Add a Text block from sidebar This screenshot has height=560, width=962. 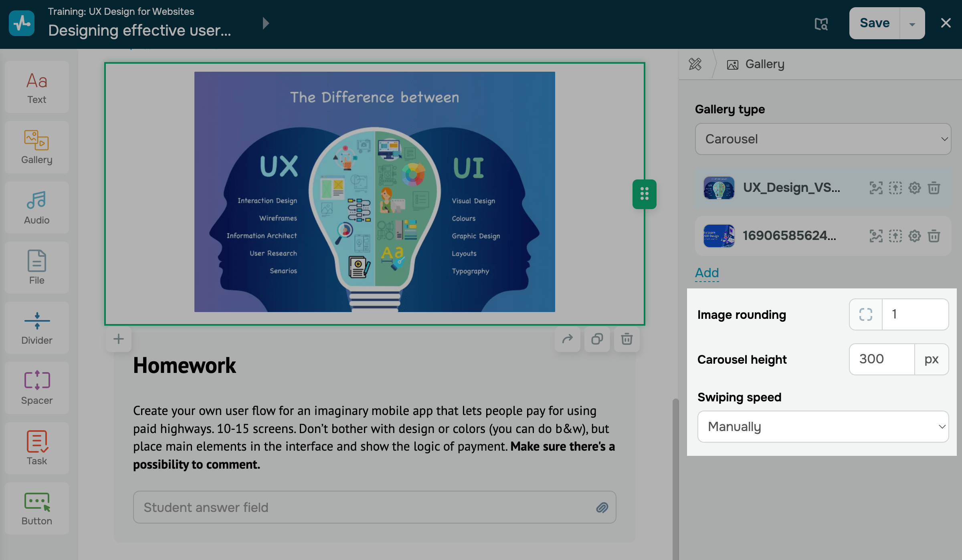(x=36, y=87)
